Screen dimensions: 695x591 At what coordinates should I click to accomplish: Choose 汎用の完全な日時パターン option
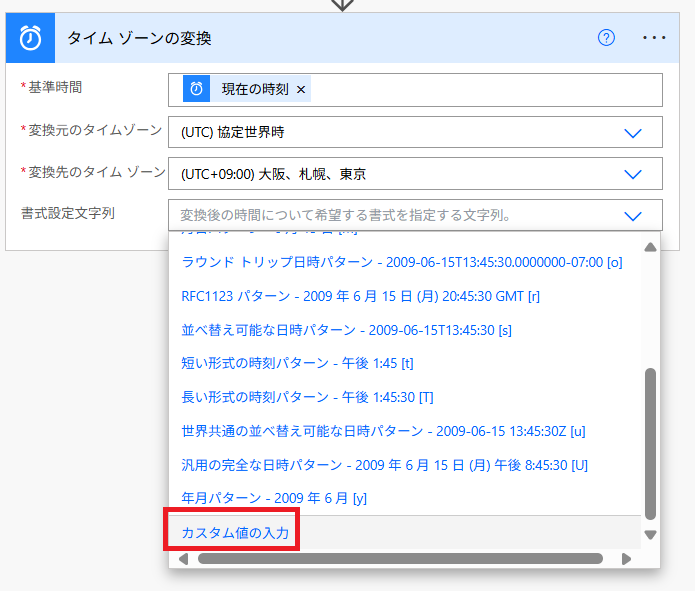click(x=384, y=465)
